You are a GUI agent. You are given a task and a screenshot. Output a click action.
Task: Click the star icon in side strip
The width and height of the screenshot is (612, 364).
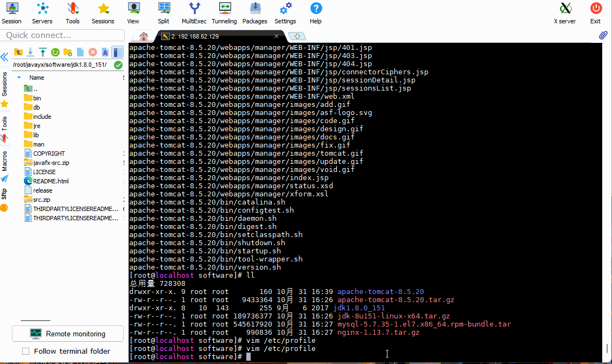click(4, 104)
